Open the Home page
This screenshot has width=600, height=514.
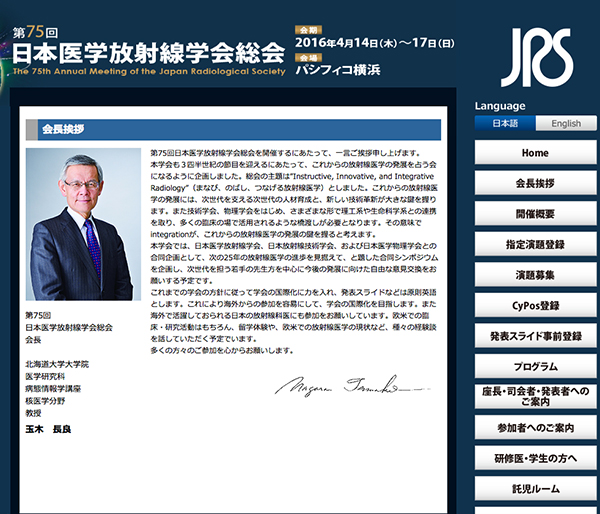(x=535, y=152)
